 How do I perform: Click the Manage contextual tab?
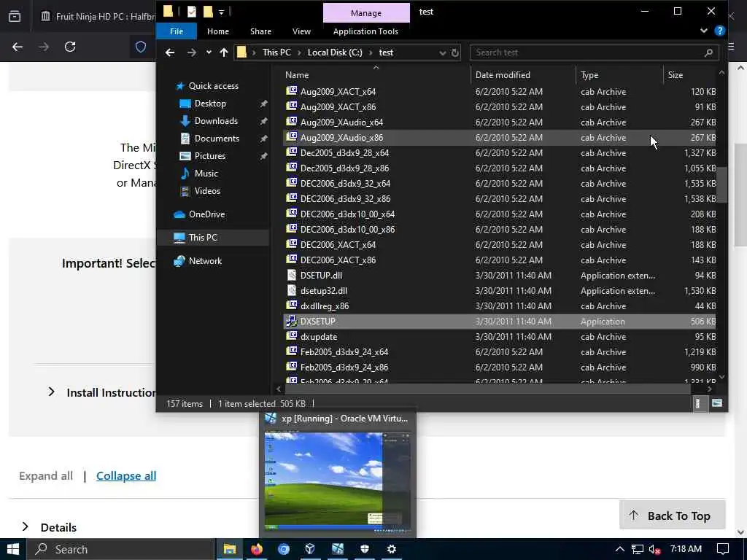tap(366, 13)
